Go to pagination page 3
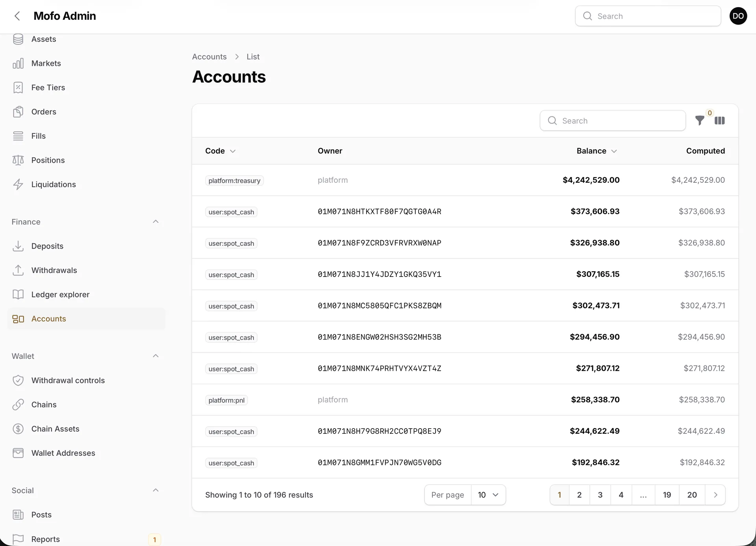This screenshot has width=756, height=546. point(600,495)
